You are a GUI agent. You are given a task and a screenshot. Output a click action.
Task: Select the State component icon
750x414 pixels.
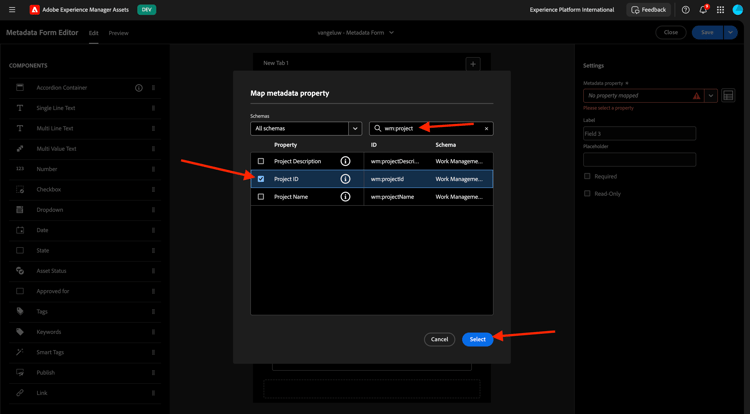20,251
